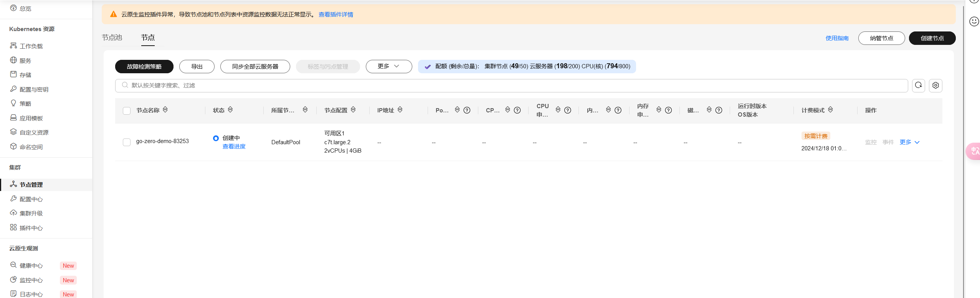The image size is (980, 298).
Task: Click the 创建节点 button
Action: [x=932, y=38]
